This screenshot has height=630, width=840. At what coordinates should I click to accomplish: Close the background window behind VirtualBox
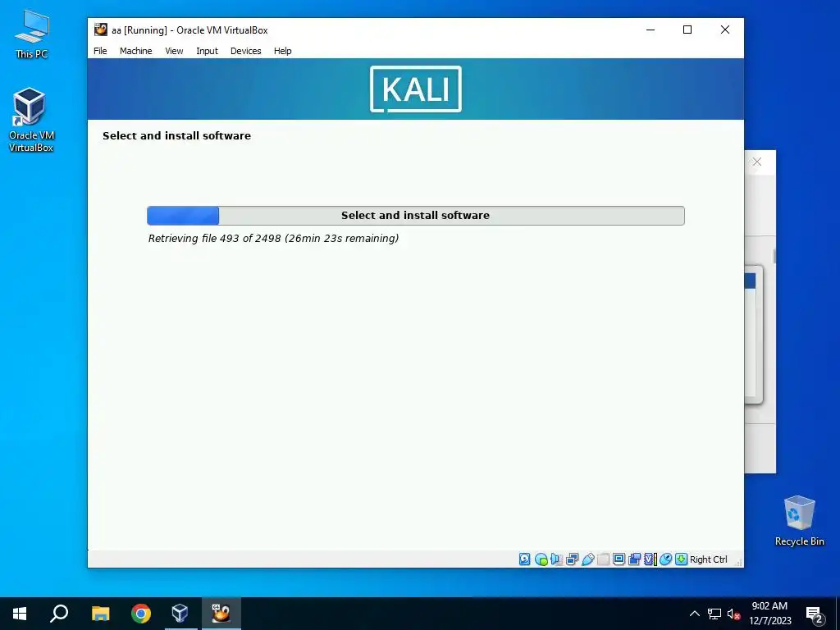point(757,162)
